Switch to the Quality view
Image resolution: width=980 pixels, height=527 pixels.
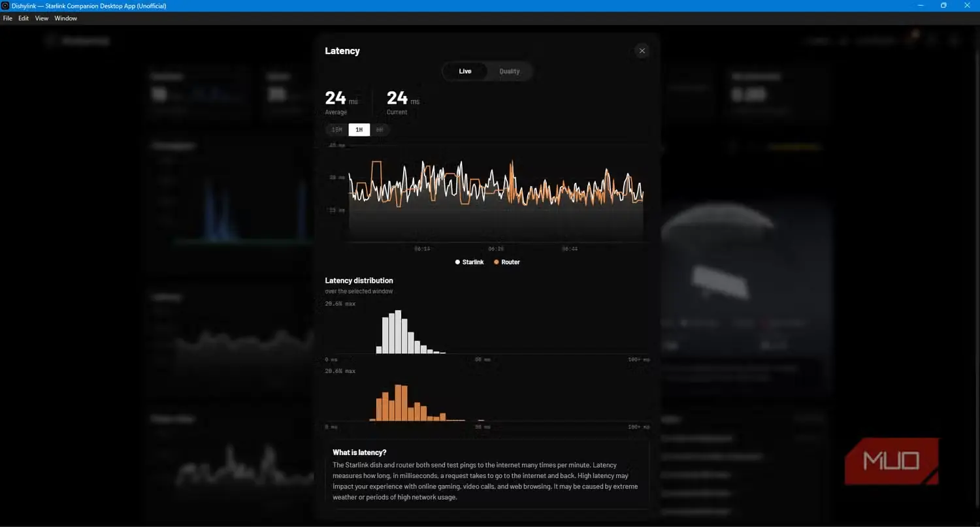pos(510,71)
